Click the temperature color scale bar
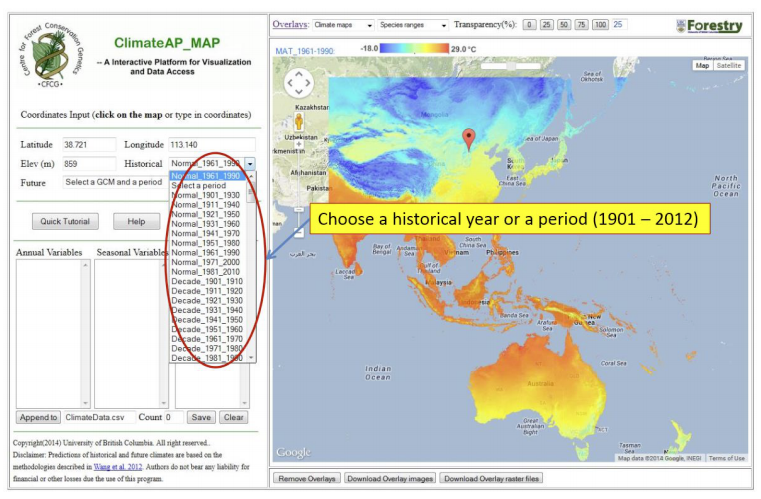 pos(414,49)
